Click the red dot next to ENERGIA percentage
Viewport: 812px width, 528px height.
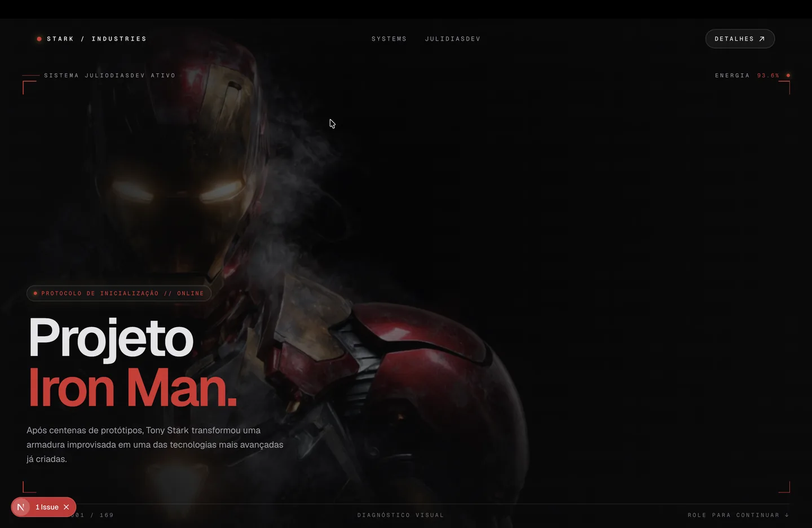[788, 76]
